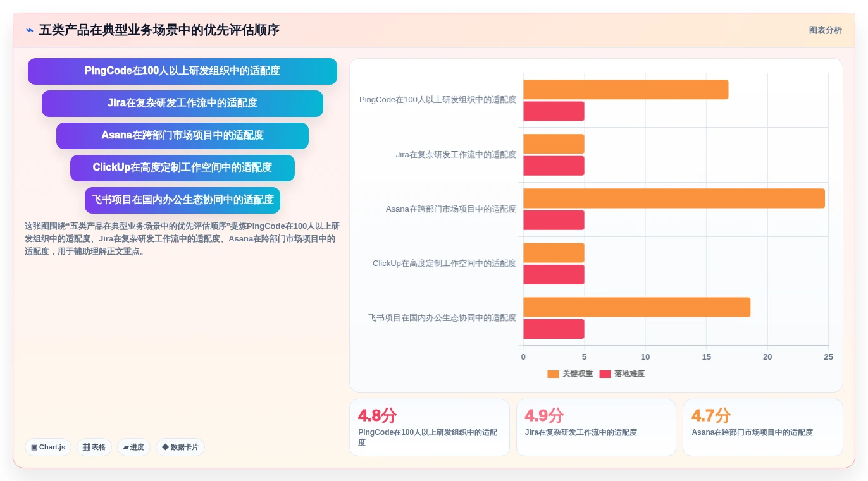Click the ClickUp y-axis label in the chart

click(x=444, y=264)
